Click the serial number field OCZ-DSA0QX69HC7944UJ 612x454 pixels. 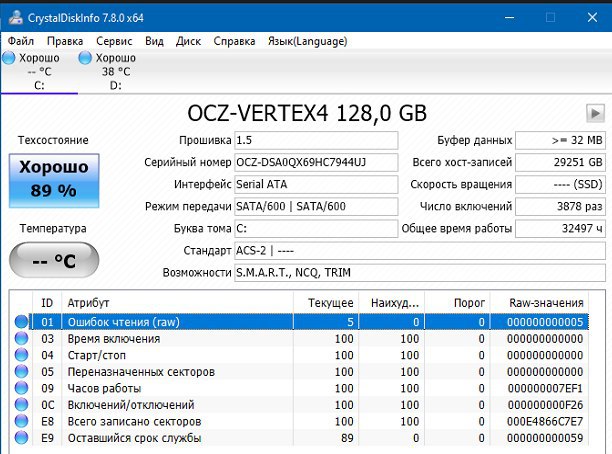pos(316,162)
